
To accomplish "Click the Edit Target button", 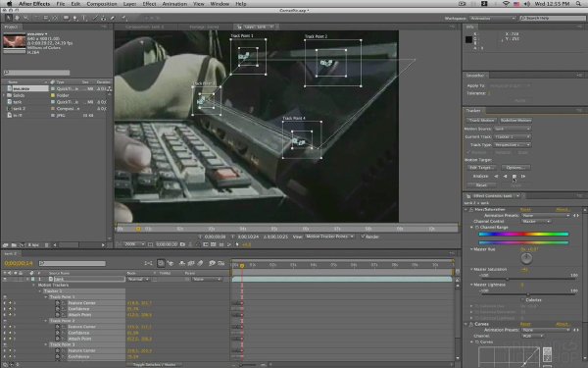I will pyautogui.click(x=481, y=168).
